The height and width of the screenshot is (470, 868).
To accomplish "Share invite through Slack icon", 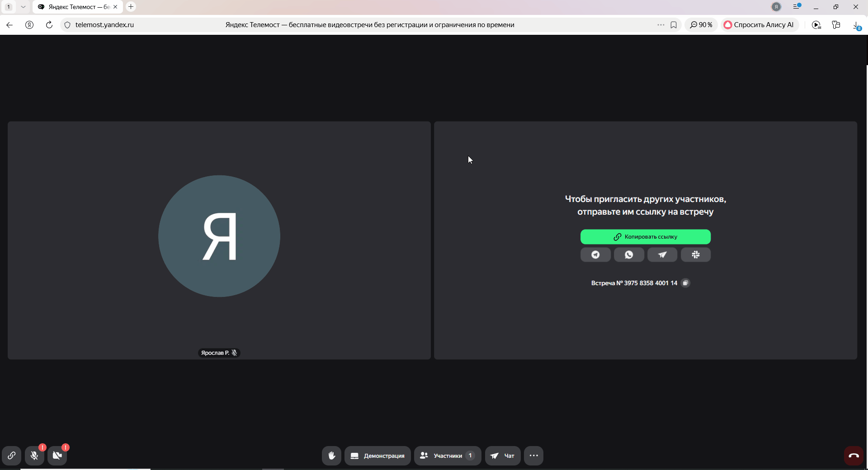I will (696, 255).
